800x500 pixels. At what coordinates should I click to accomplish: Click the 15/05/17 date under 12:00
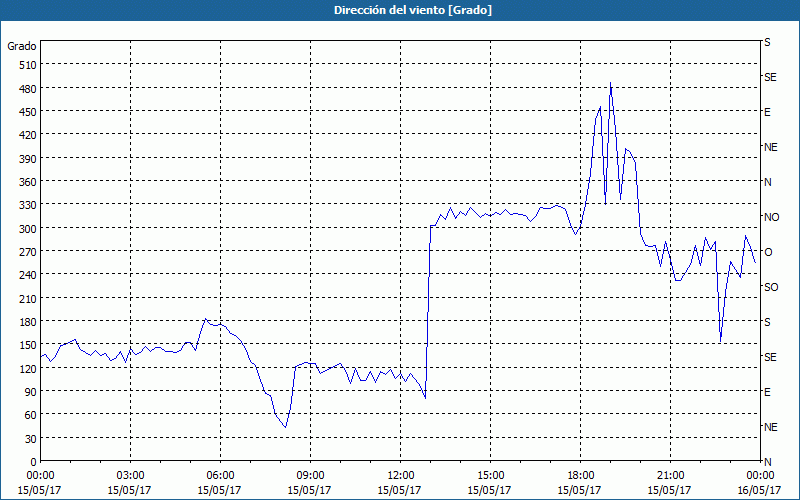pyautogui.click(x=401, y=490)
